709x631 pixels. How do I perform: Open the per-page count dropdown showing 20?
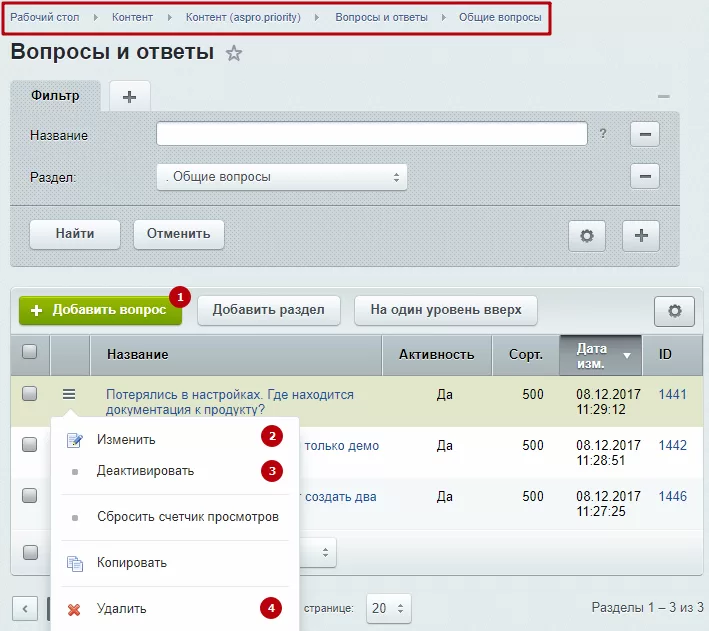click(388, 608)
